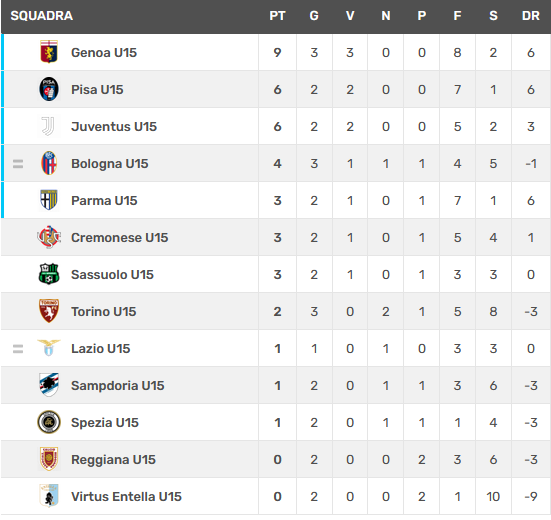Click the Parma U15 shield logo
The image size is (551, 520).
pos(49,200)
